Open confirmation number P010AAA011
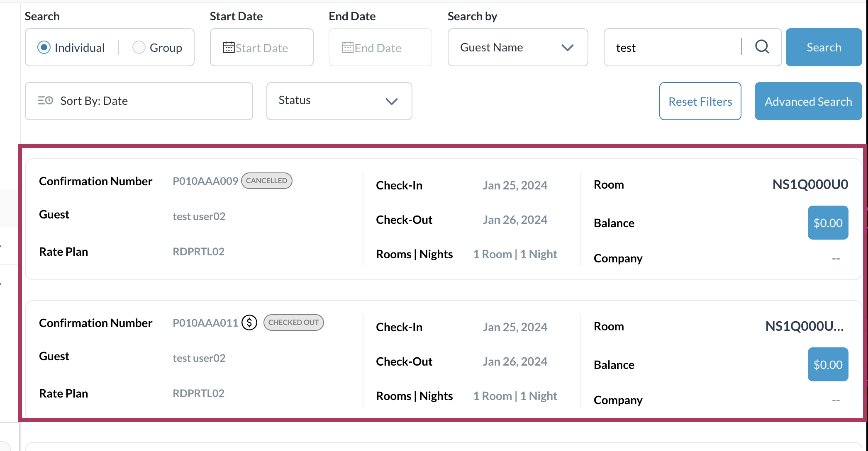Viewport: 868px width, 451px height. click(205, 323)
